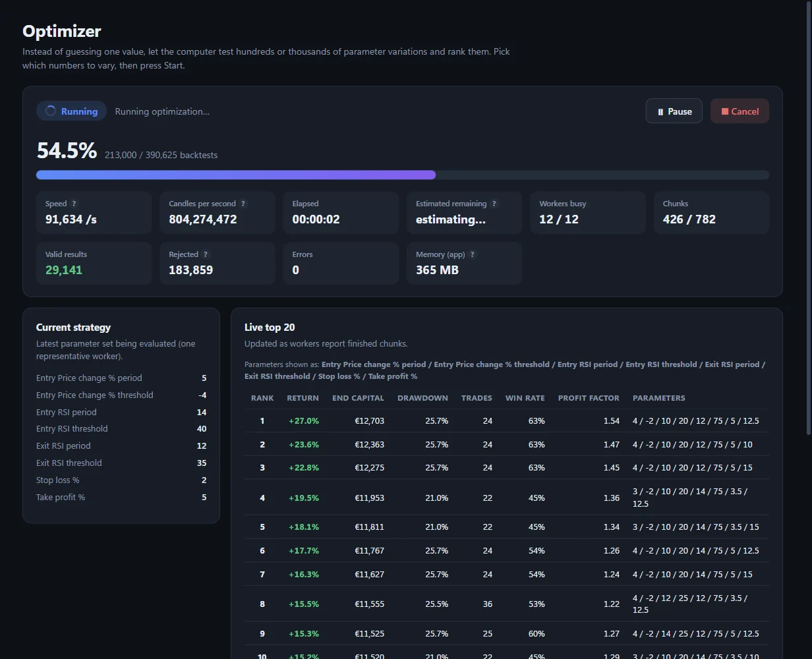
Task: Click the 213,000 / 390,625 backtests text
Action: point(161,155)
